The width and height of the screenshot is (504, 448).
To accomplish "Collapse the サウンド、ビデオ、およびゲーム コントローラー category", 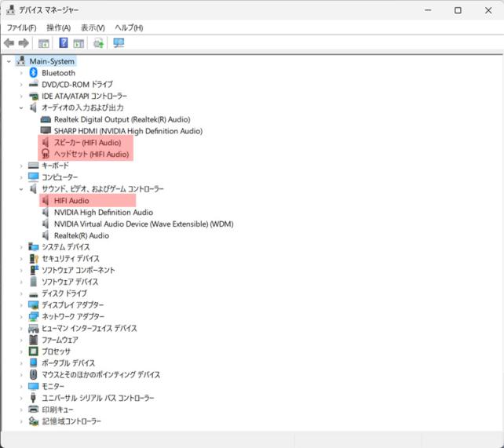I will [x=21, y=189].
